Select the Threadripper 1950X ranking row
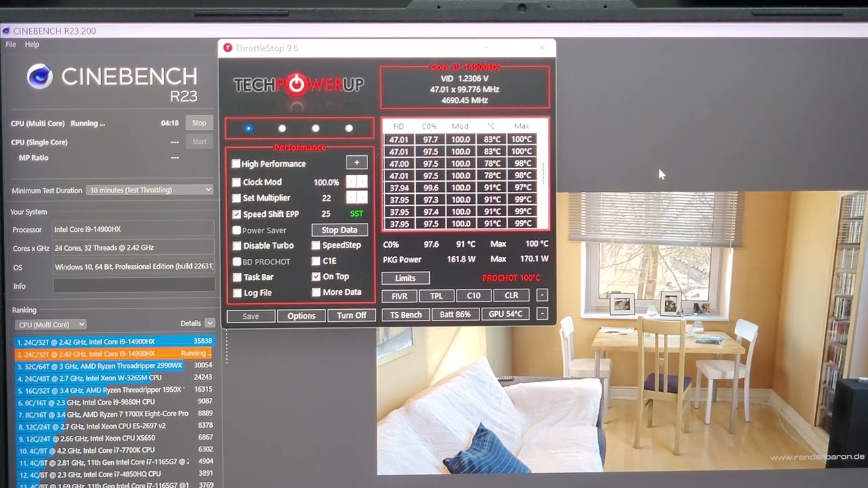This screenshot has width=868, height=488. coord(115,390)
